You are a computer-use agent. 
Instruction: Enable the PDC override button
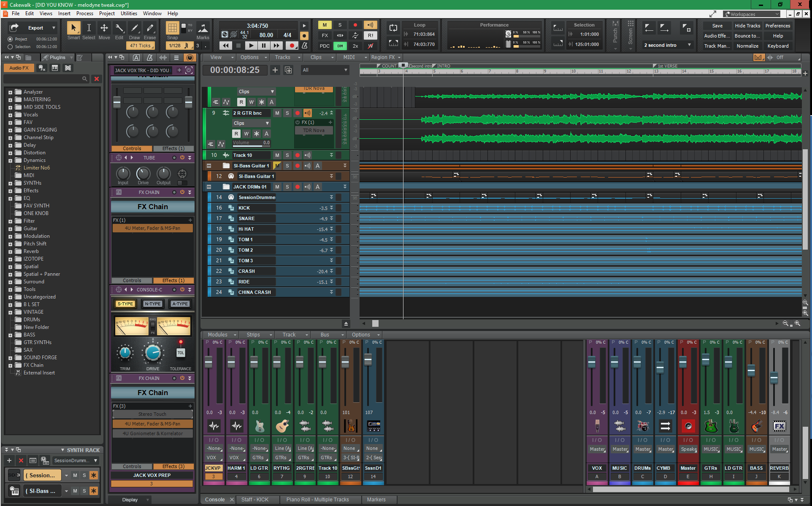[325, 46]
